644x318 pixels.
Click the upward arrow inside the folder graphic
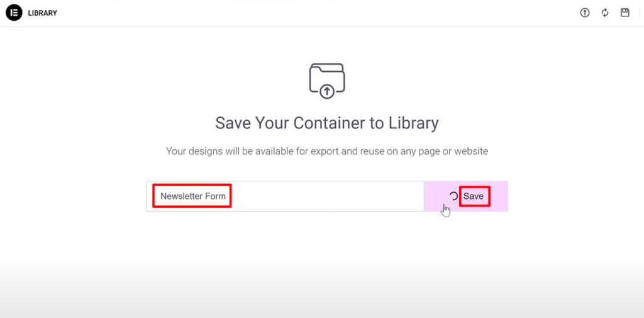(x=327, y=92)
